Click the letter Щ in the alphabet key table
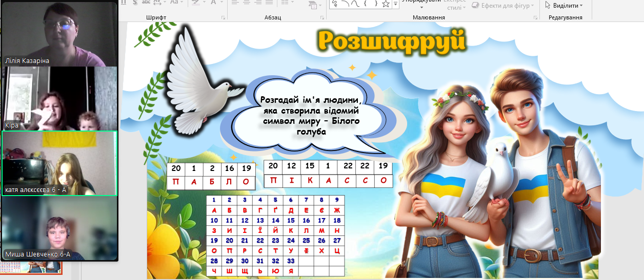644x280 pixels. click(245, 271)
